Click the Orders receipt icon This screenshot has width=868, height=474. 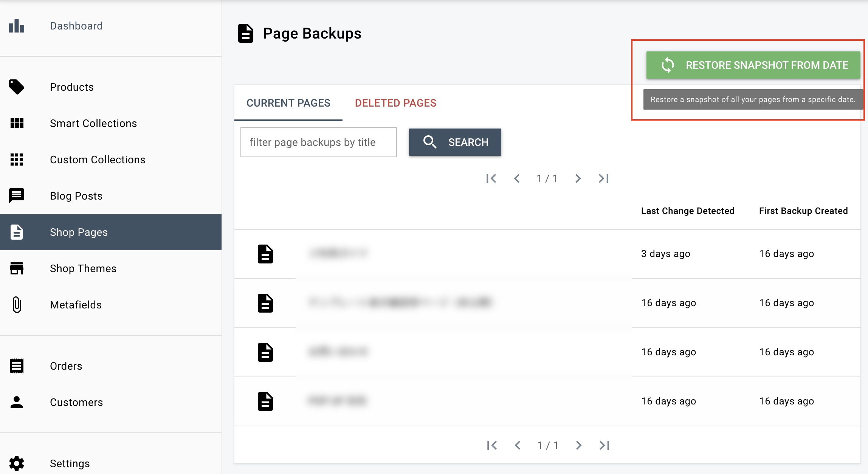pos(17,366)
